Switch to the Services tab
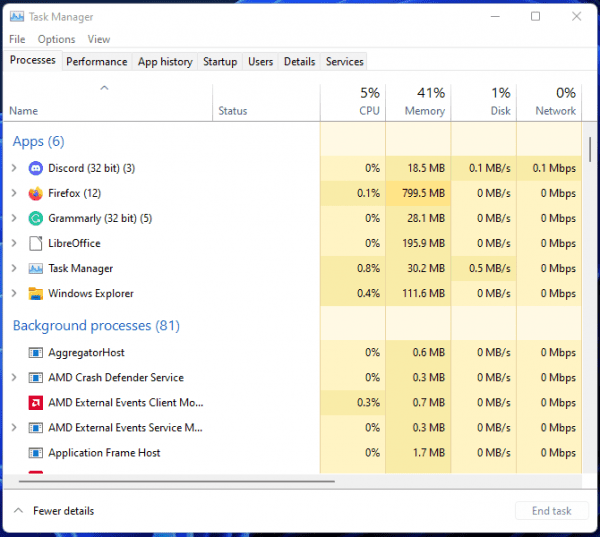 point(345,62)
